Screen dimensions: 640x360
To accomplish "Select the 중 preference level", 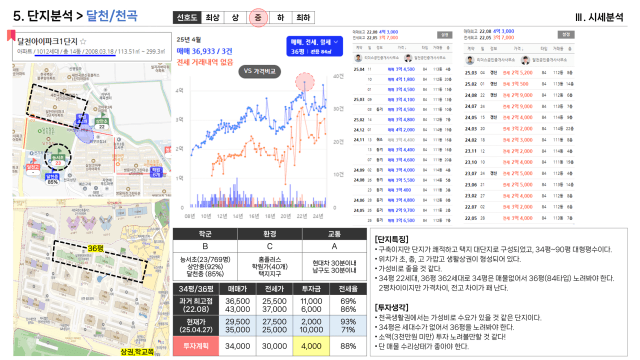I will point(258,18).
